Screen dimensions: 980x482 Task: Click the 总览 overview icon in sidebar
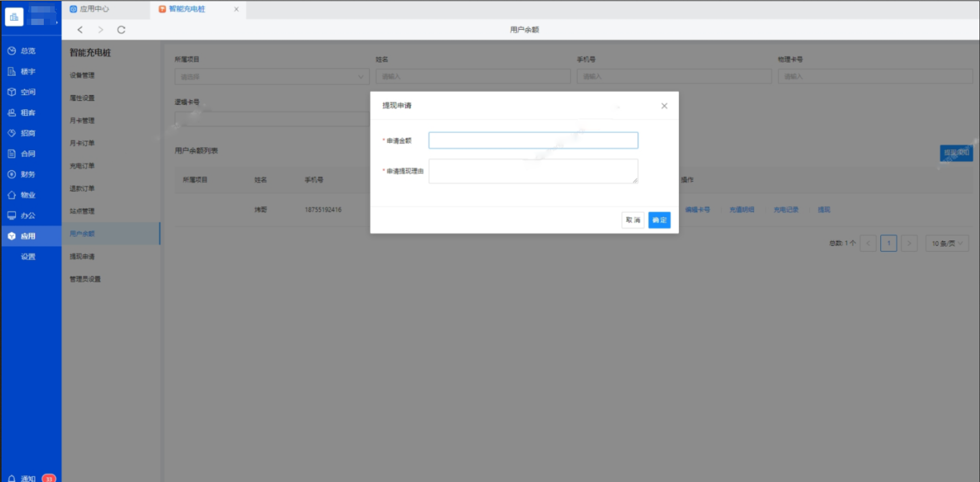tap(11, 51)
